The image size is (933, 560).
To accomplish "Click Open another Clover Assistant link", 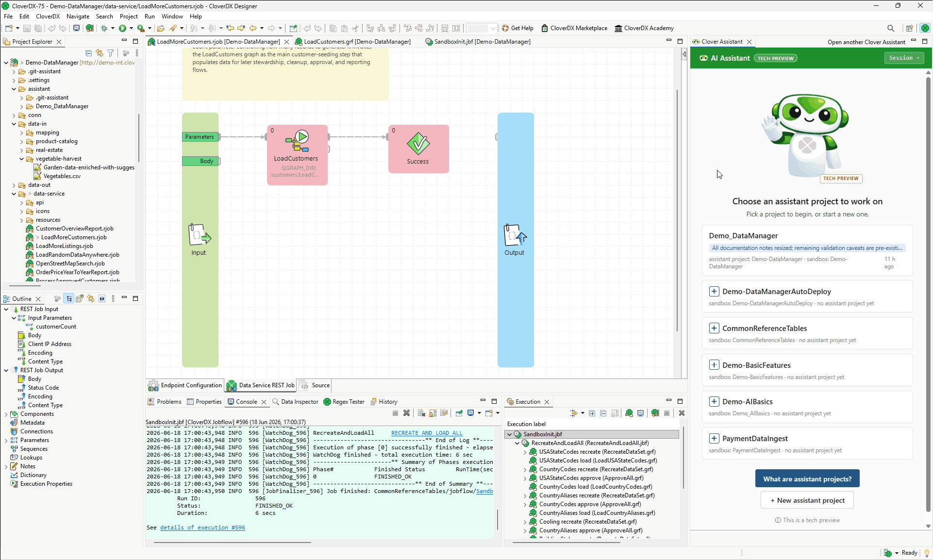I will pos(866,42).
